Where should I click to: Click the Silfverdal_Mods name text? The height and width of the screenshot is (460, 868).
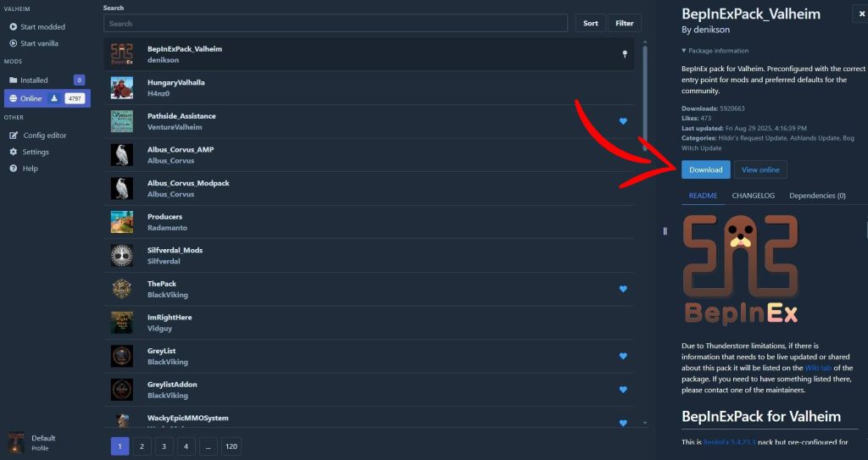(x=175, y=250)
